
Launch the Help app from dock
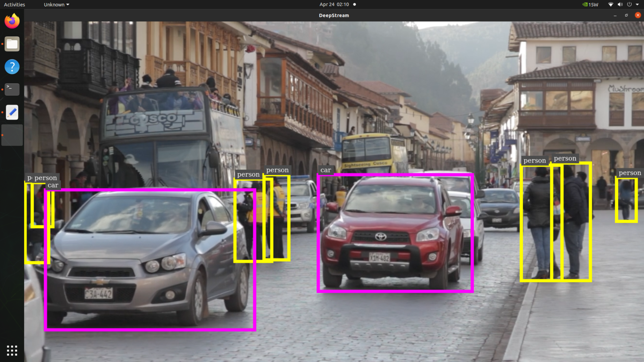click(x=12, y=66)
